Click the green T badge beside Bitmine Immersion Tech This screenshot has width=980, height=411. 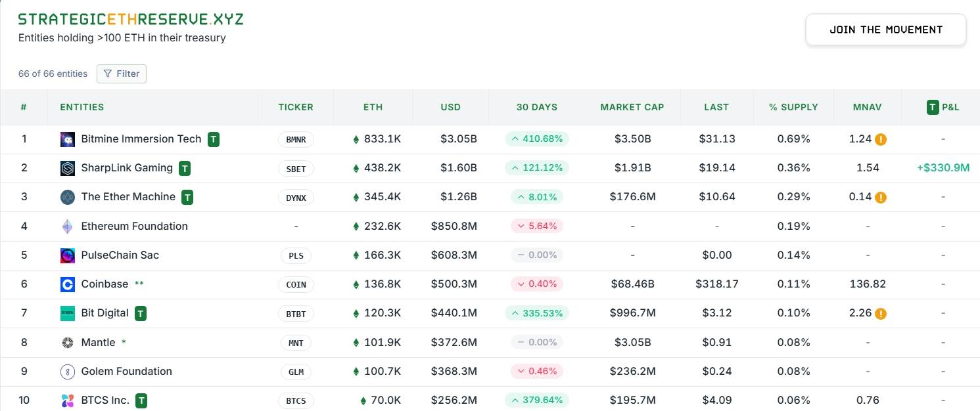tap(214, 139)
